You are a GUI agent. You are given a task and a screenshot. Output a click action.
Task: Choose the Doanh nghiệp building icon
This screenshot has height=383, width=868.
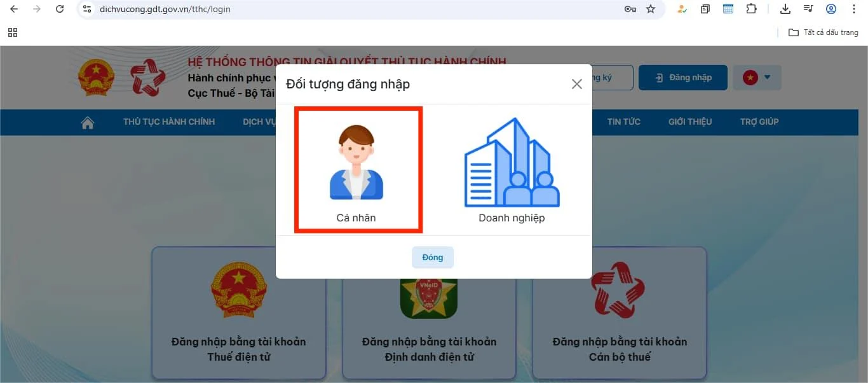tap(512, 162)
